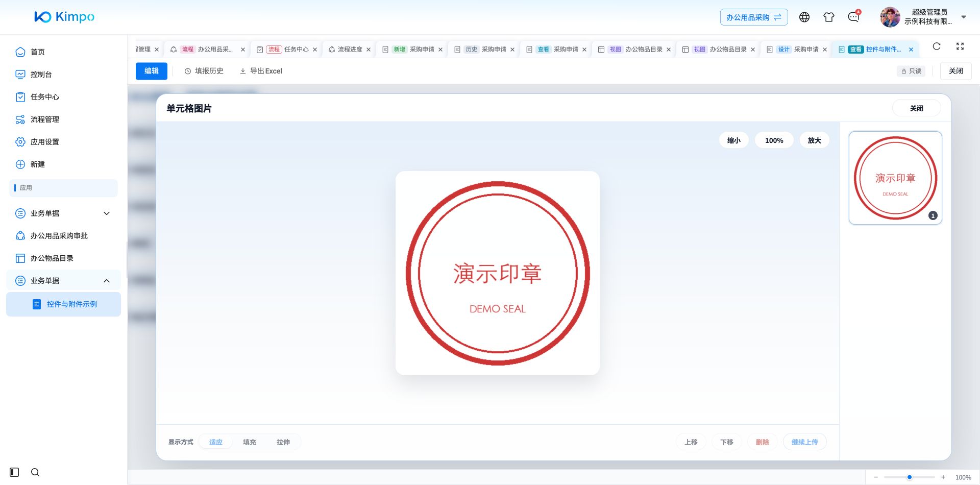The height and width of the screenshot is (485, 980).
Task: Click the 缩小 zoom button
Action: click(x=734, y=140)
